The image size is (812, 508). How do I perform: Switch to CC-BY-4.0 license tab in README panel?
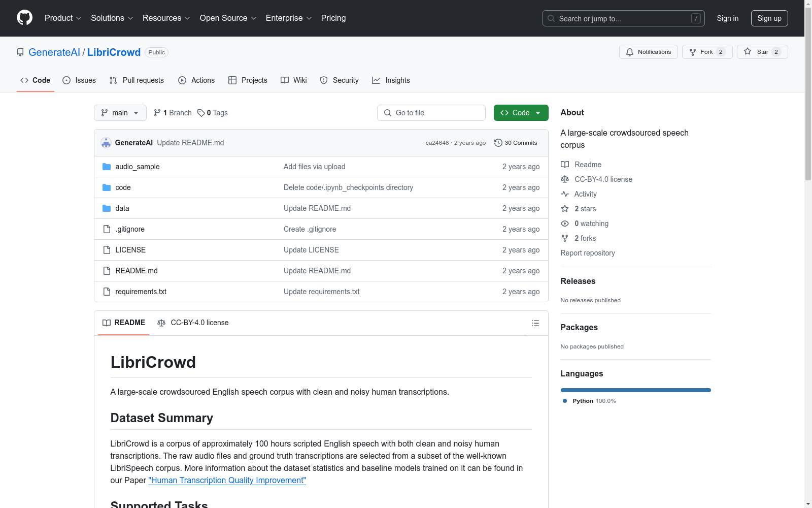click(193, 323)
